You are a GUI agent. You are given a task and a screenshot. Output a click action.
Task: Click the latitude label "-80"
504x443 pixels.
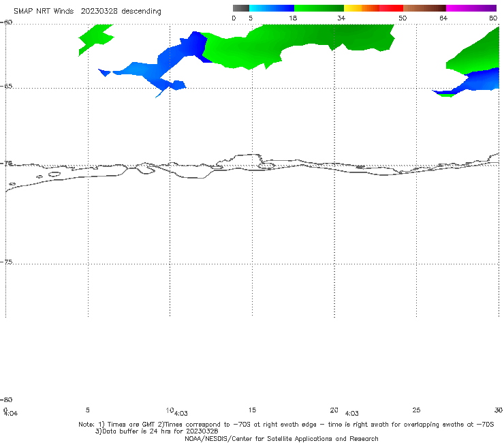[6, 399]
